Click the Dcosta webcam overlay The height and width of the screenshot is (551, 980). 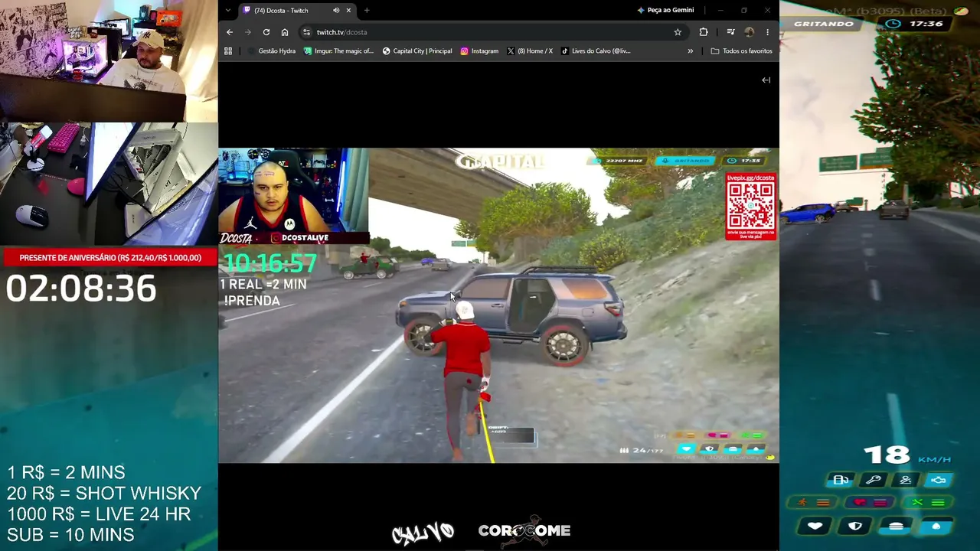click(x=294, y=190)
